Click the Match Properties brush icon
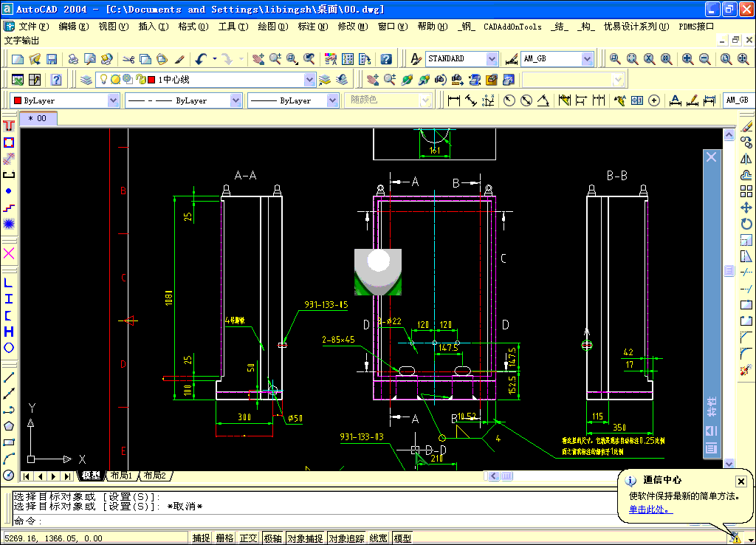The width and height of the screenshot is (756, 545). click(179, 59)
